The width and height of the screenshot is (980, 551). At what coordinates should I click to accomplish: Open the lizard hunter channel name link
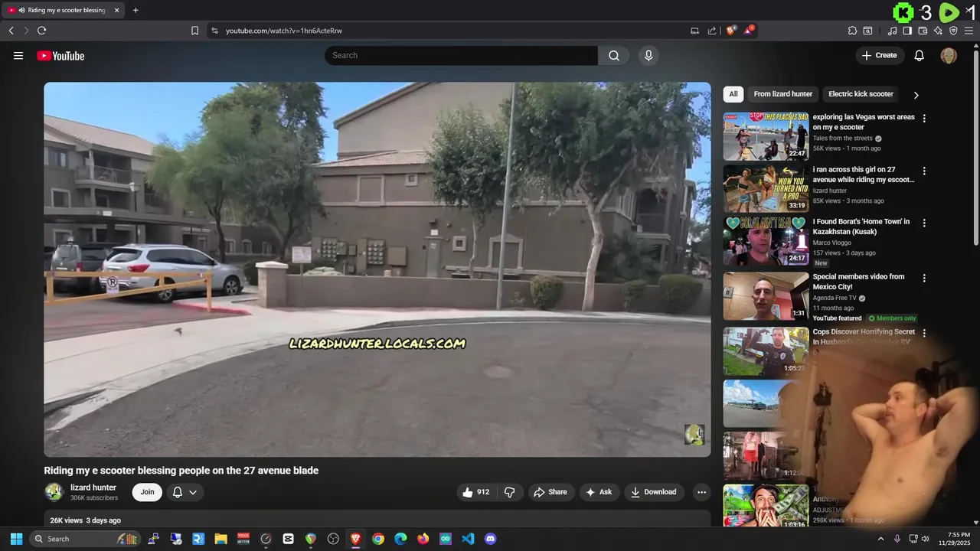point(93,487)
